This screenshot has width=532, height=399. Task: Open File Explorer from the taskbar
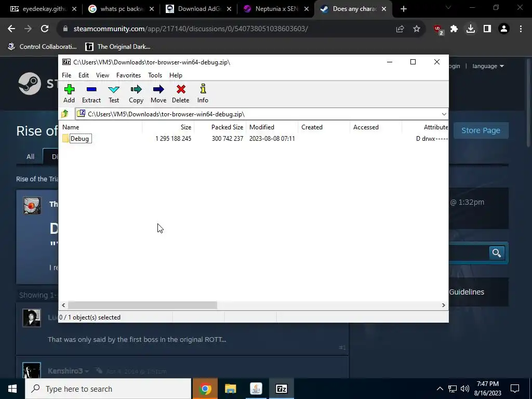pos(230,389)
